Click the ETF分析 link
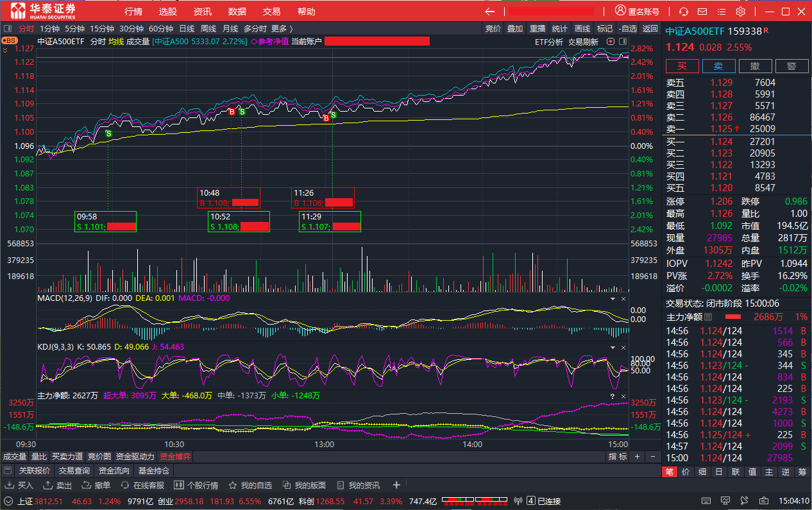This screenshot has height=510, width=812. (549, 42)
